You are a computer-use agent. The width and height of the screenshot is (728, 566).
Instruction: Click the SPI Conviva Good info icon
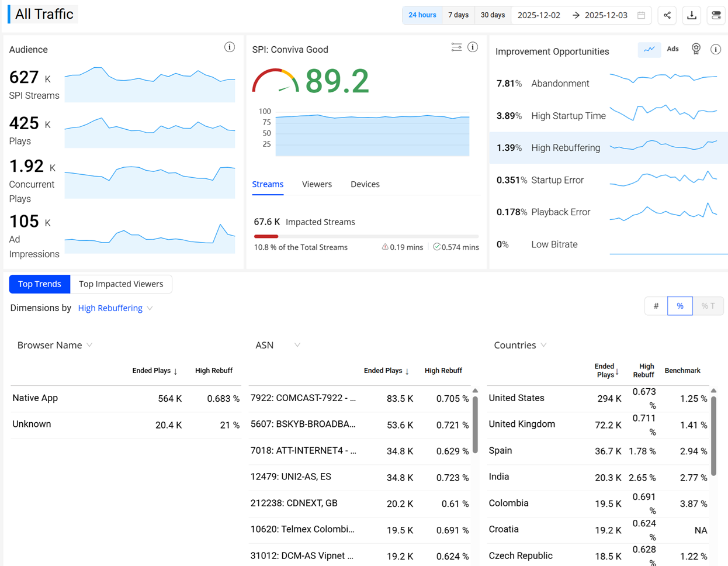click(x=473, y=47)
